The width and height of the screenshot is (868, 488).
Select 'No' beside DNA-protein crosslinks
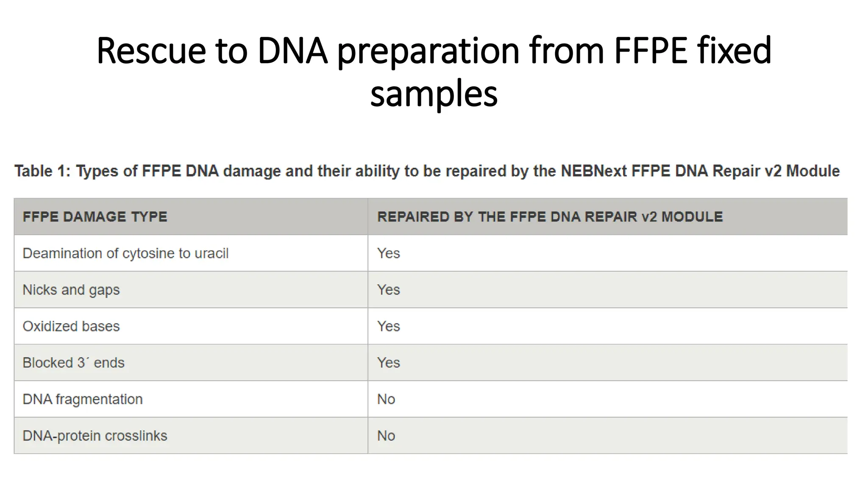click(386, 435)
